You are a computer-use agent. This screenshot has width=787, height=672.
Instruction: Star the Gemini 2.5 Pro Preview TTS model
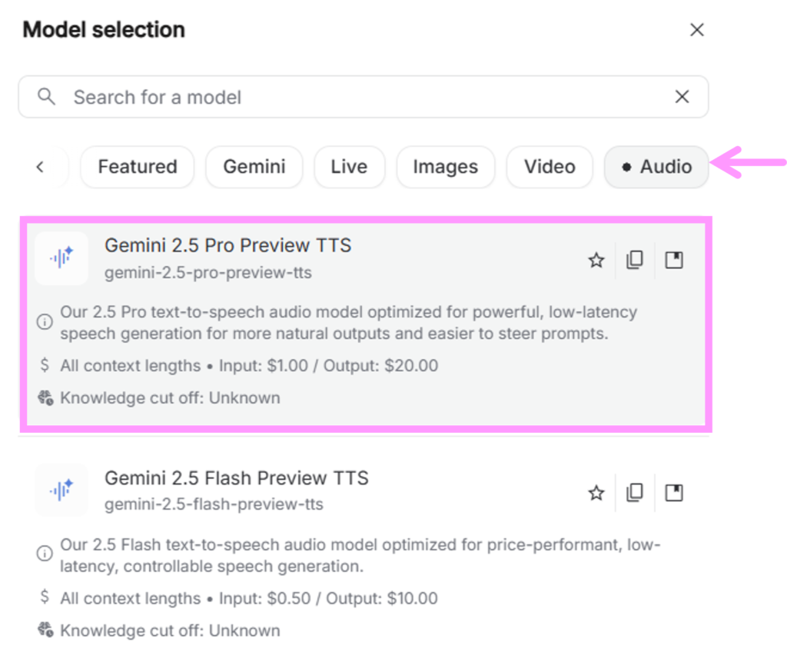click(x=596, y=261)
